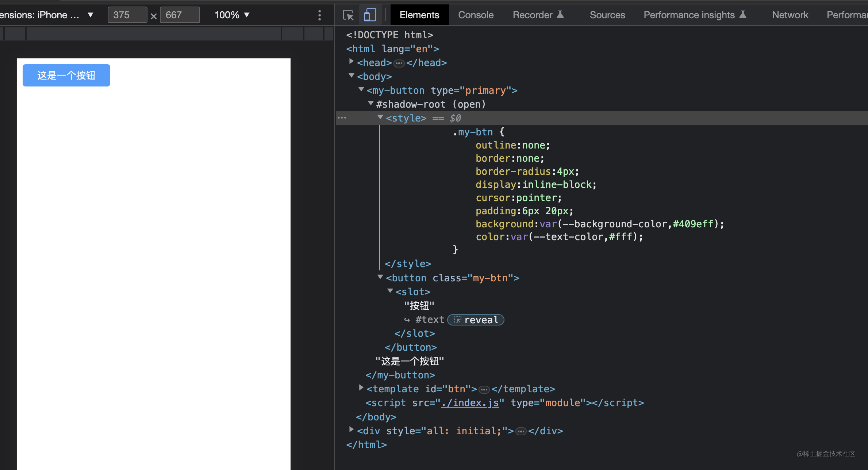Select the "这是一个按钮" text node
This screenshot has width=868, height=470.
pyautogui.click(x=410, y=361)
